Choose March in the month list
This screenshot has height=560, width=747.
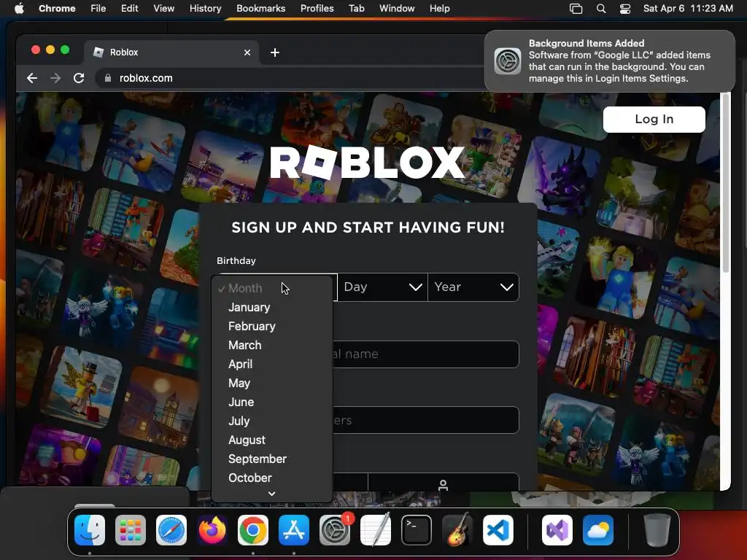click(271, 345)
